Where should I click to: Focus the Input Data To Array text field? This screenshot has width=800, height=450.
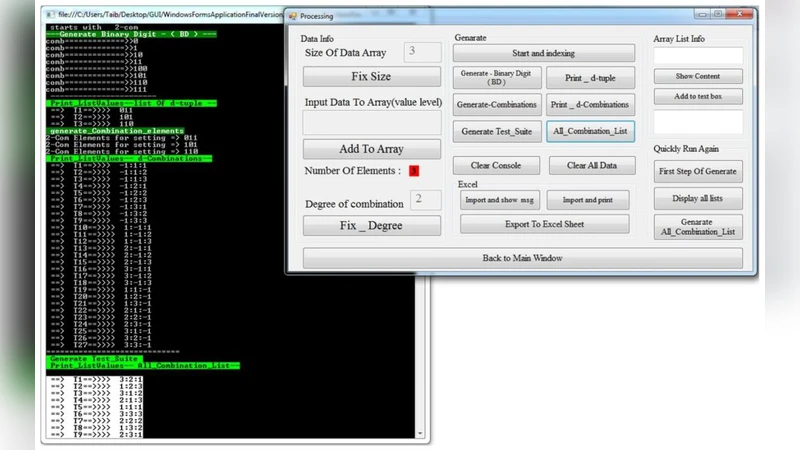coord(371,122)
